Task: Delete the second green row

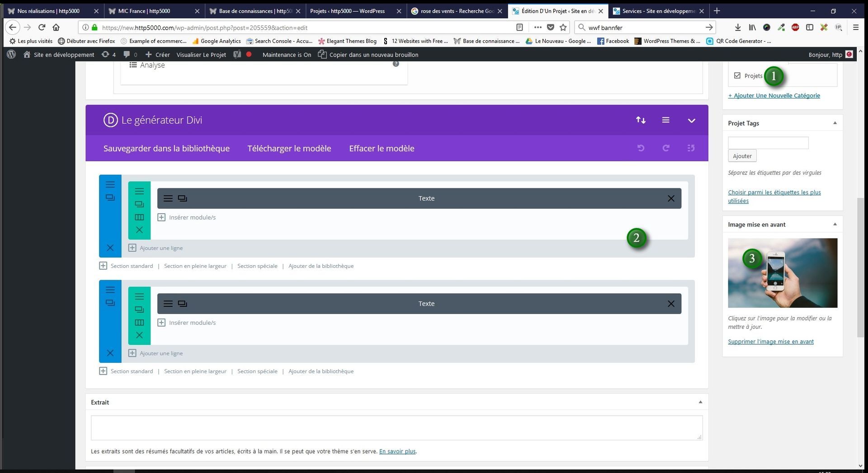Action: (139, 335)
